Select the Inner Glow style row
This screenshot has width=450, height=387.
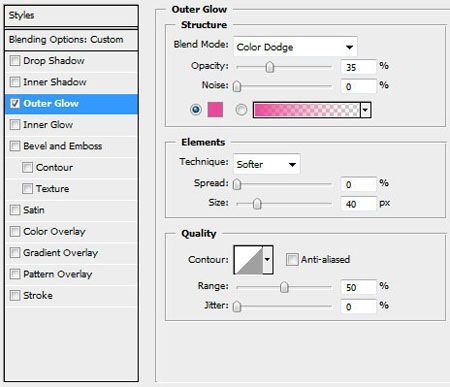tap(71, 125)
